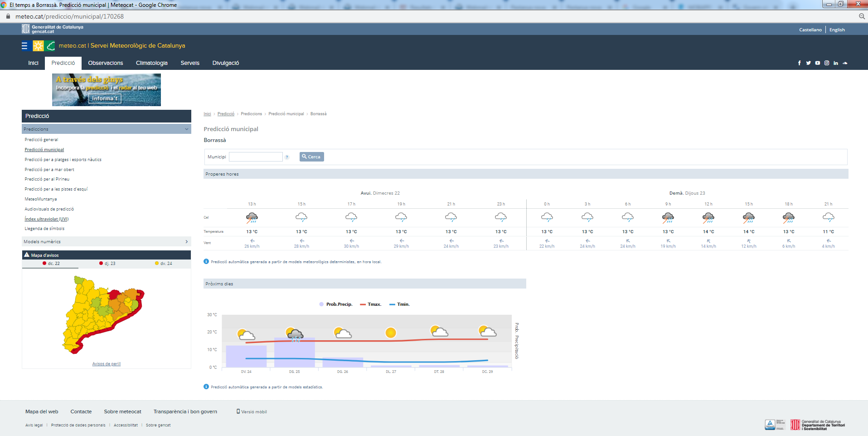Switch language to Castellano

pyautogui.click(x=810, y=30)
